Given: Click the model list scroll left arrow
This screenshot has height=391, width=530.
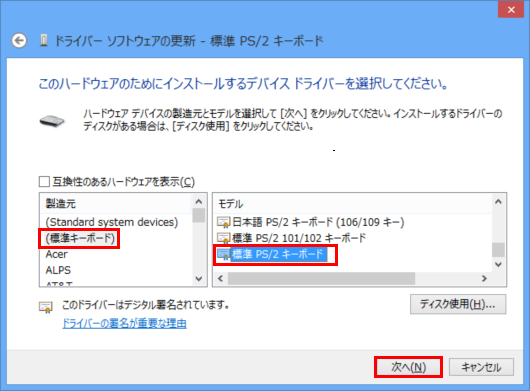Looking at the screenshot, I should [x=221, y=278].
